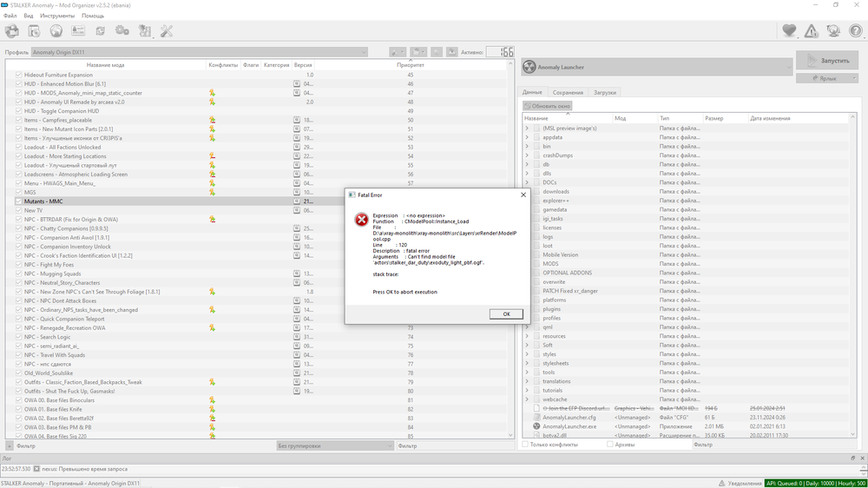Open the Файл menu
This screenshot has height=488, width=868.
[10, 16]
